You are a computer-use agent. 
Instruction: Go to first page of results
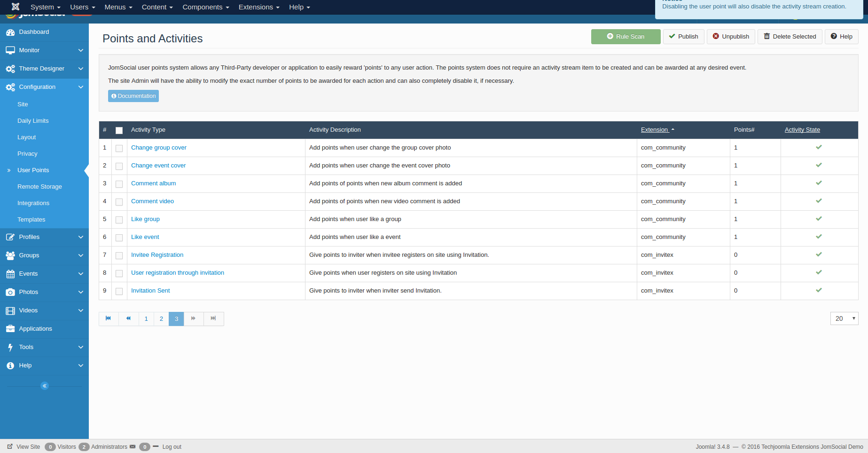(x=109, y=318)
